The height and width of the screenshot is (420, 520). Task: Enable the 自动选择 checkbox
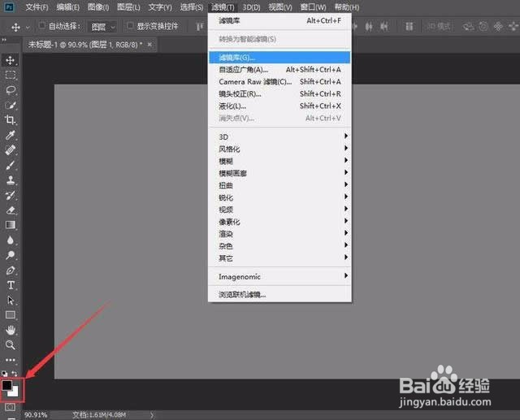click(41, 25)
